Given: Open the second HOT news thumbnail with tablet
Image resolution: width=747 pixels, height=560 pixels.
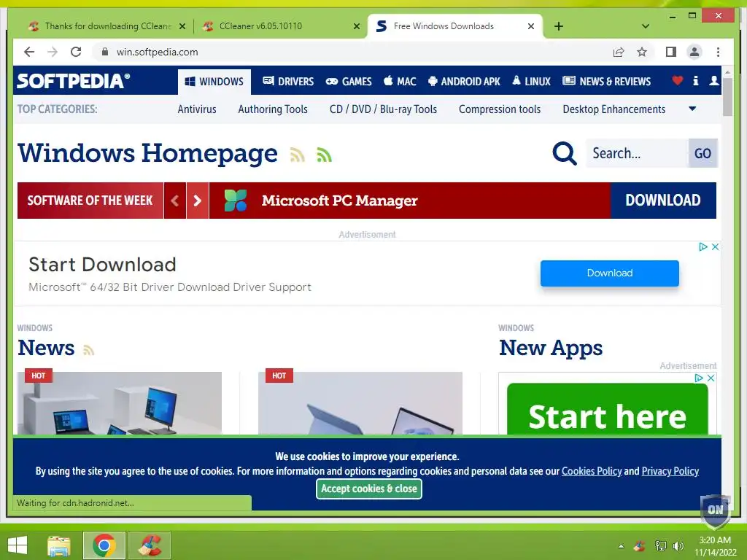Looking at the screenshot, I should [360, 402].
